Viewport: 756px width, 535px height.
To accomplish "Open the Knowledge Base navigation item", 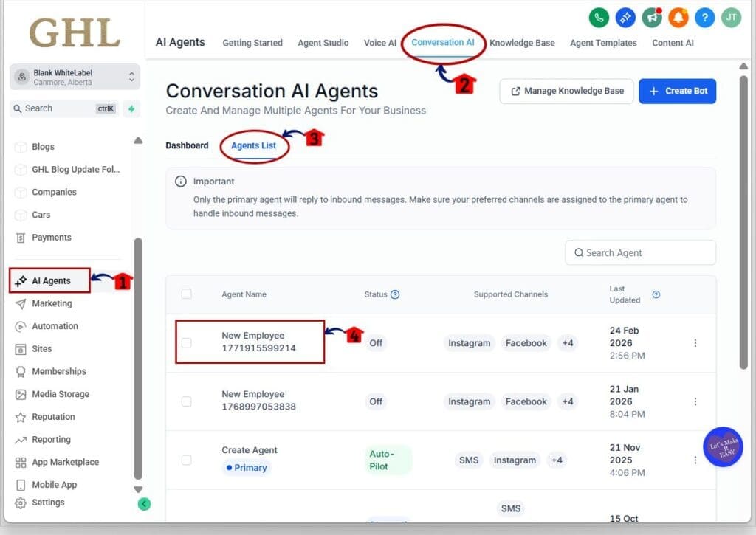I will pyautogui.click(x=521, y=43).
